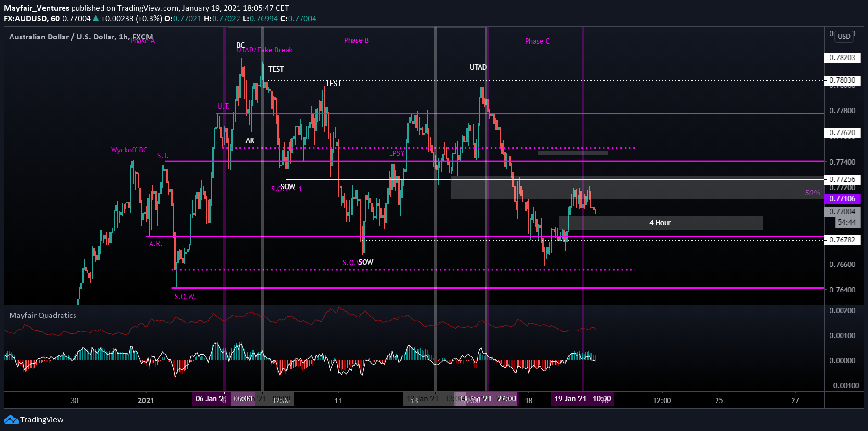Screen dimensions: 868x431
Task: Select the 12:00 label before the 25 date
Action: tap(662, 401)
